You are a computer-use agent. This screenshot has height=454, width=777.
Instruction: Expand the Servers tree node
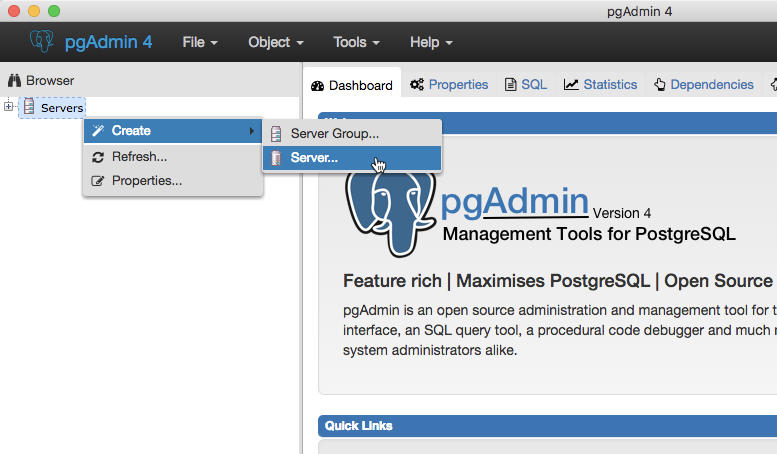click(x=8, y=106)
